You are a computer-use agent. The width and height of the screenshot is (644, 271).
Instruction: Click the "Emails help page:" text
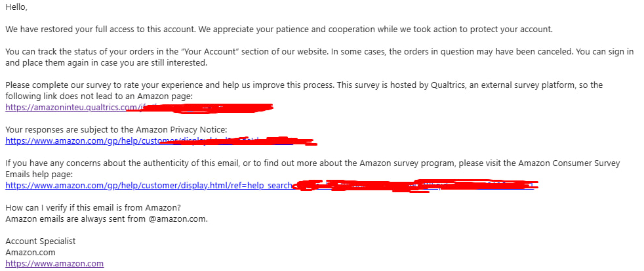click(x=43, y=175)
